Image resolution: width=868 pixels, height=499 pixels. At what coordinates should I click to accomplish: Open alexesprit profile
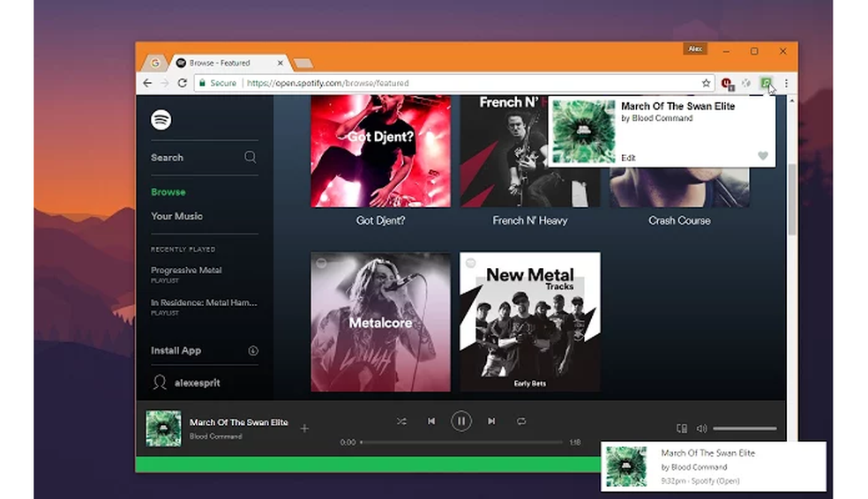(x=197, y=383)
